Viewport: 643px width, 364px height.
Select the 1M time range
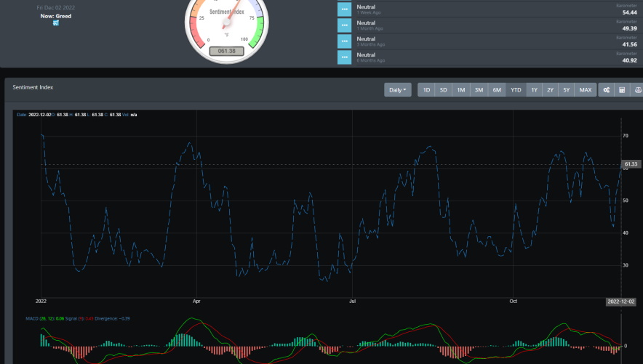[x=461, y=90]
